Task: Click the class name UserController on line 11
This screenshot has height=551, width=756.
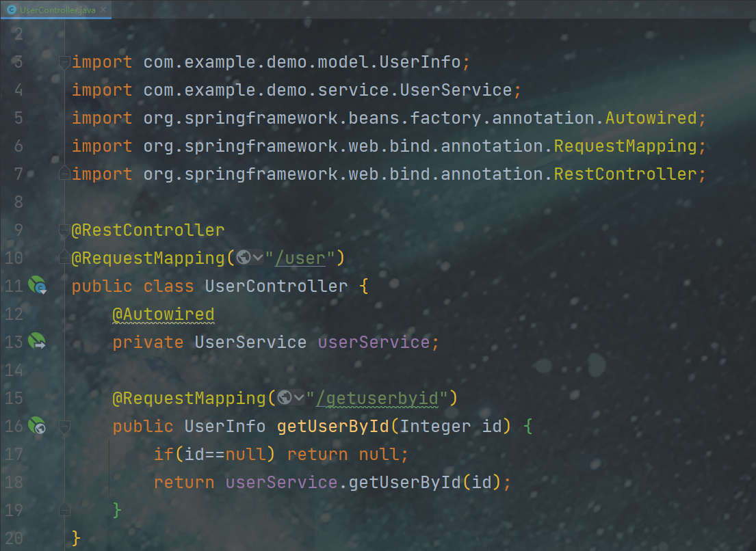Action: tap(276, 286)
